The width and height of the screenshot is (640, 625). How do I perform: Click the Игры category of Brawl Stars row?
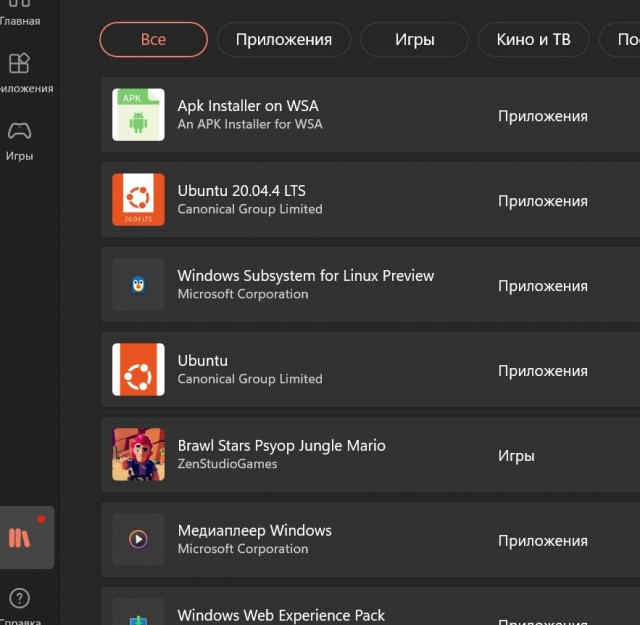pyautogui.click(x=516, y=456)
